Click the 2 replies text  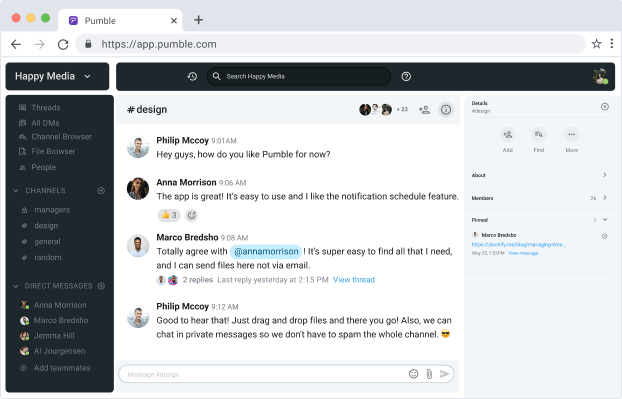[x=198, y=280]
